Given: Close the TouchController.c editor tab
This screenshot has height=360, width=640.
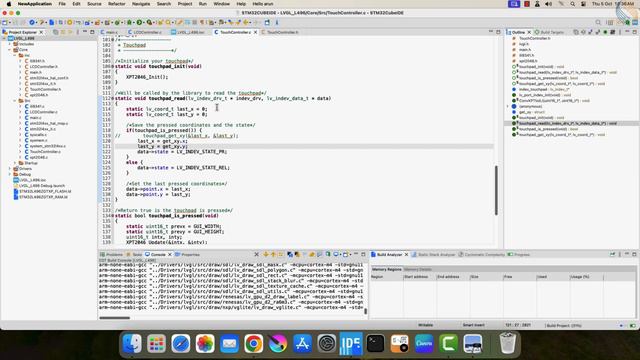Looking at the screenshot, I should [256, 32].
